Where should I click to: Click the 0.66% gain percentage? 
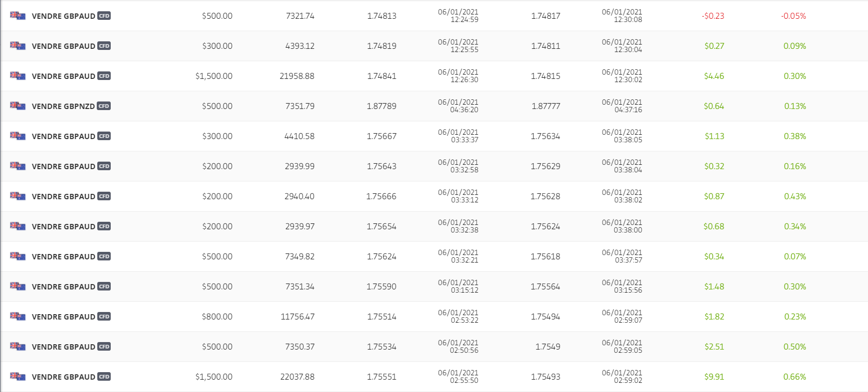[794, 377]
